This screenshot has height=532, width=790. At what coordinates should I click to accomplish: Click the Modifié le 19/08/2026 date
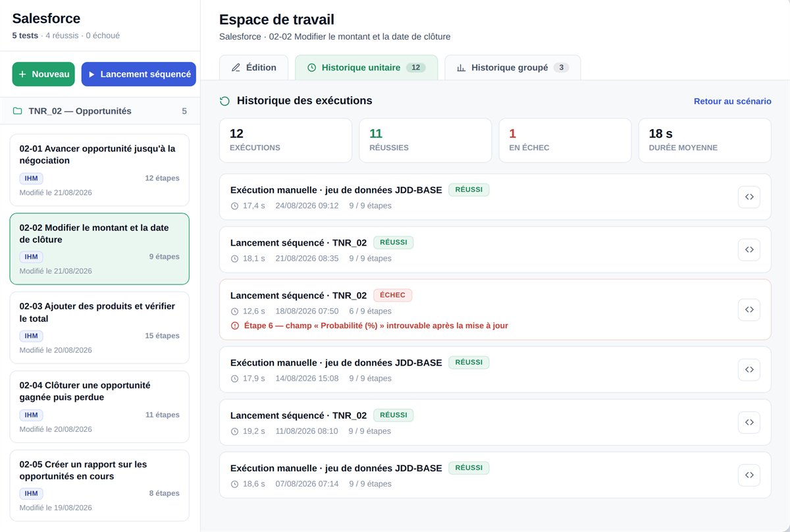[56, 508]
